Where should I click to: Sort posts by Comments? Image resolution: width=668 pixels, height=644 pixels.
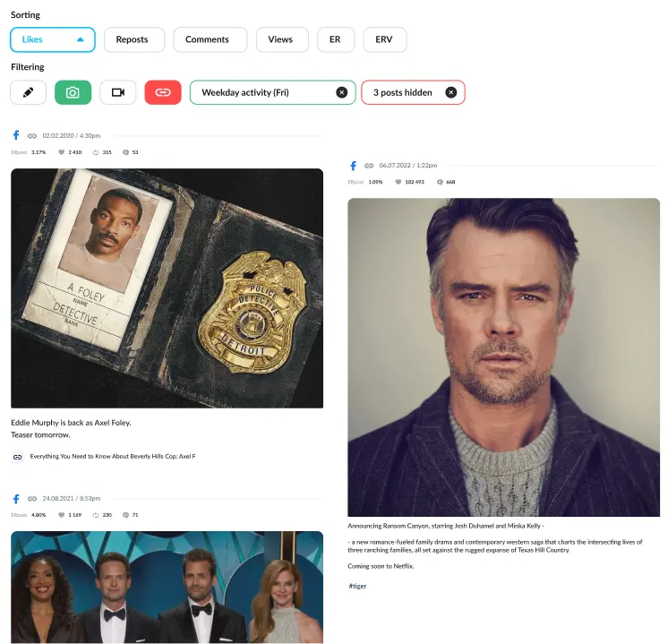[x=207, y=39]
